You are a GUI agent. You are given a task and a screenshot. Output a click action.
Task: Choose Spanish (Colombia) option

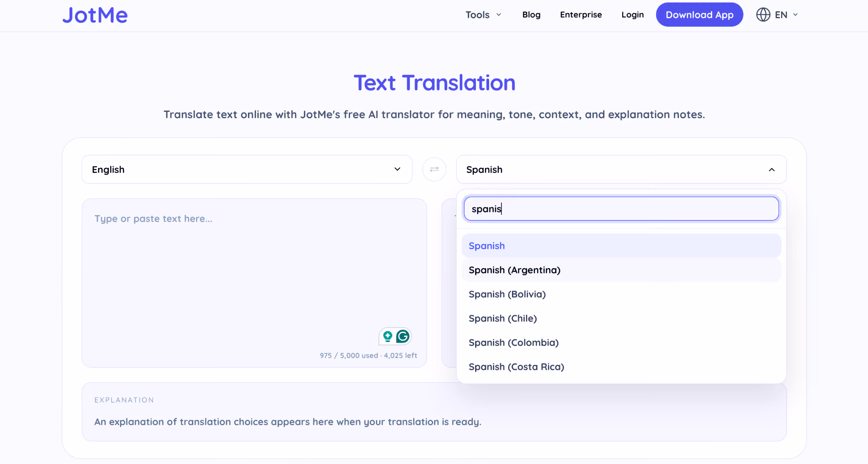[621, 342]
